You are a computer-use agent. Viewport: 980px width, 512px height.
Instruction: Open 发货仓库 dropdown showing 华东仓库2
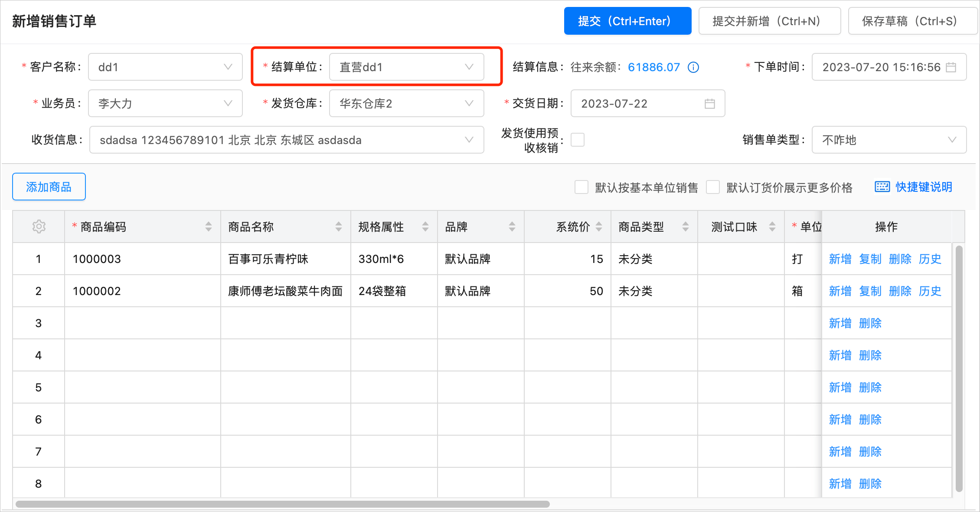click(407, 103)
